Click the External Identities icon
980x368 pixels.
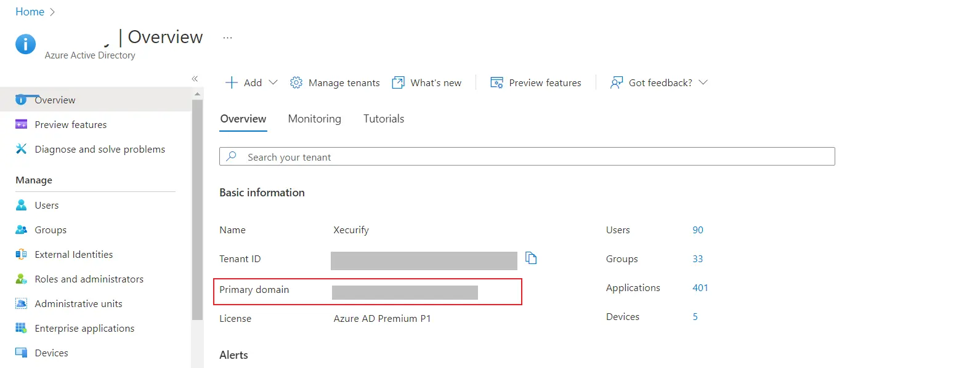(x=21, y=254)
